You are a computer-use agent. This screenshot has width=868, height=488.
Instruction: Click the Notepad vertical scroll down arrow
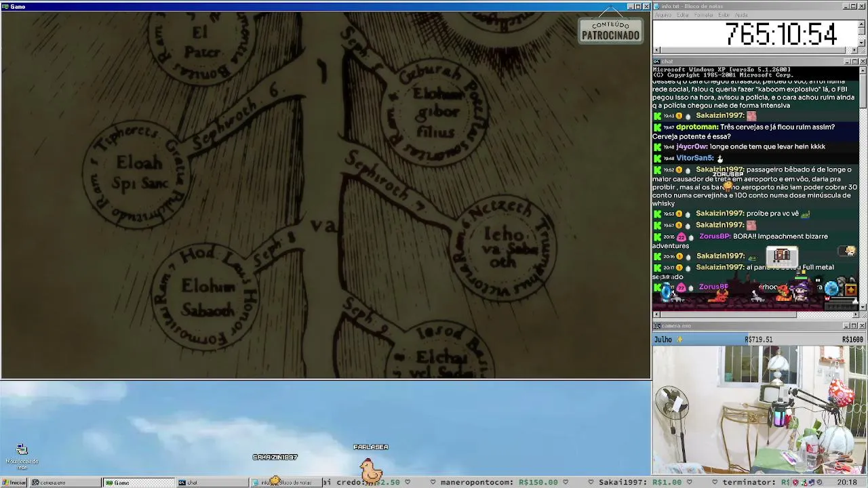click(862, 43)
